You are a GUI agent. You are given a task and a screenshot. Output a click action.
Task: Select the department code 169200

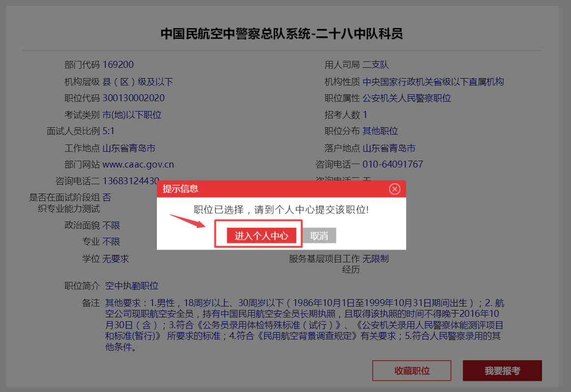(118, 65)
